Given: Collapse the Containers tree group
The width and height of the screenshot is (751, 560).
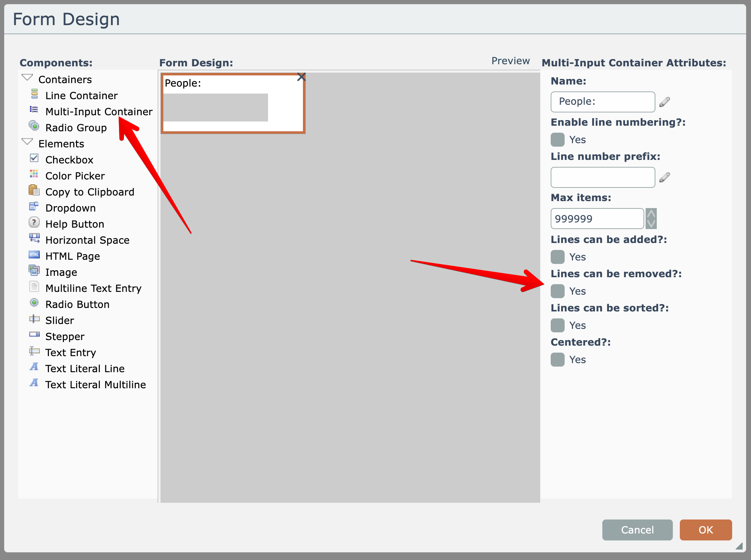Looking at the screenshot, I should (27, 78).
